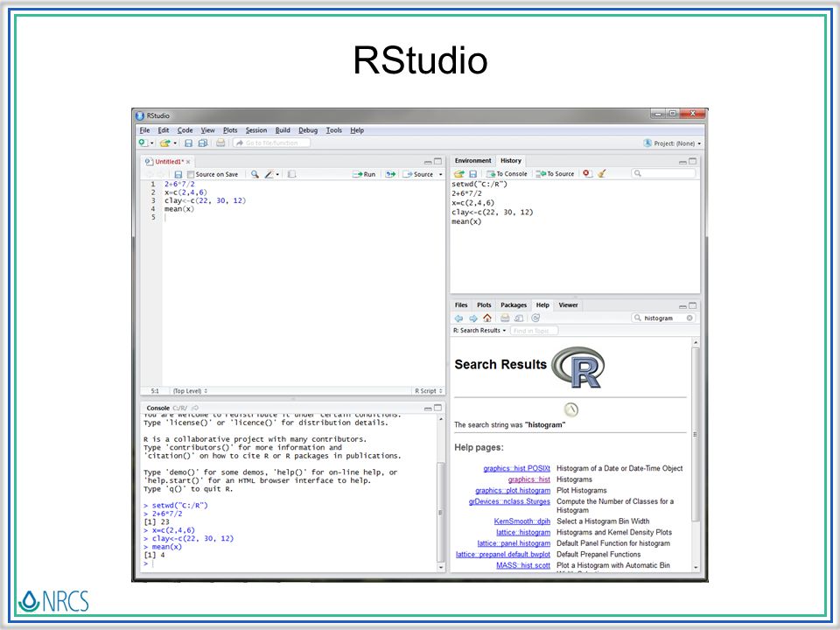This screenshot has width=840, height=630.
Task: Click Save current document icon in main toolbar
Action: tap(188, 143)
